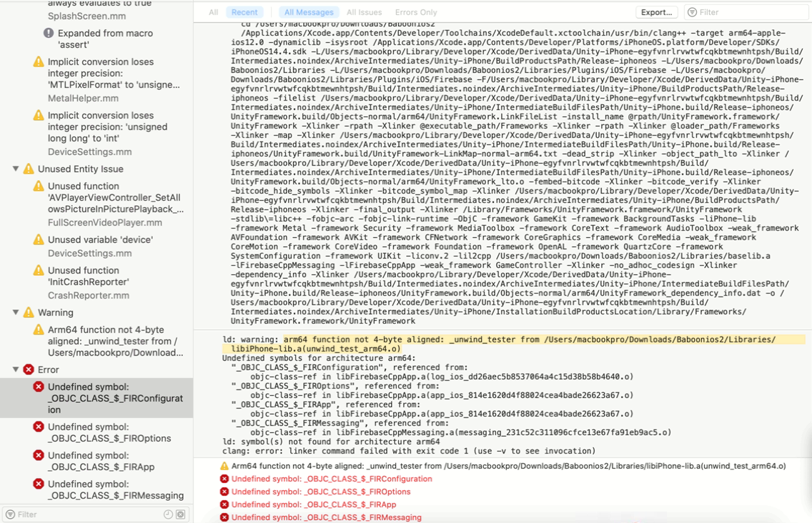The height and width of the screenshot is (523, 812).
Task: Open red FIRApp error row in log
Action: pos(314,504)
